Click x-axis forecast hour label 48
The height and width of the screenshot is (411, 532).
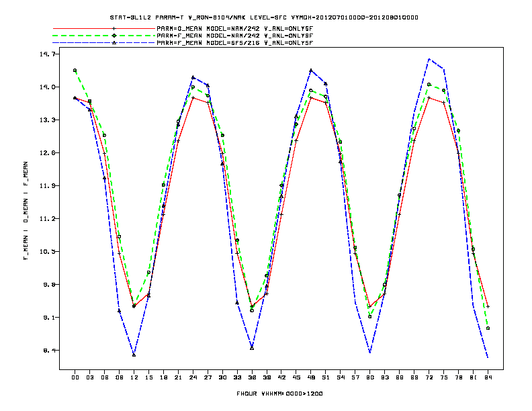tap(311, 377)
